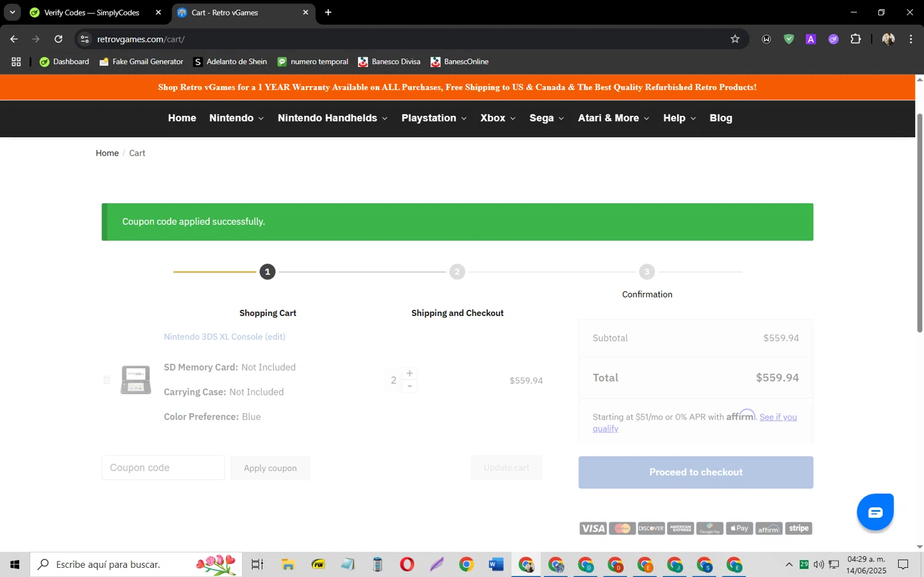Screen dimensions: 924x577
Task: Click the Home breadcrumb link
Action: point(107,153)
